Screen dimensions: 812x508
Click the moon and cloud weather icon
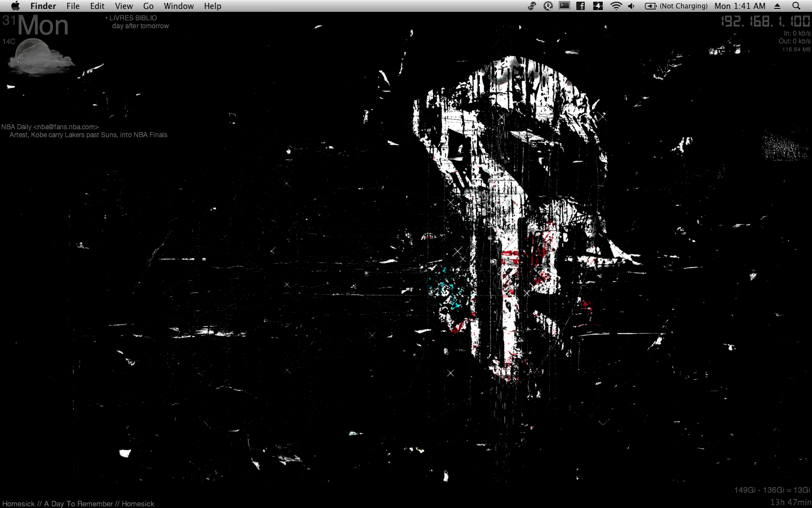[x=41, y=58]
